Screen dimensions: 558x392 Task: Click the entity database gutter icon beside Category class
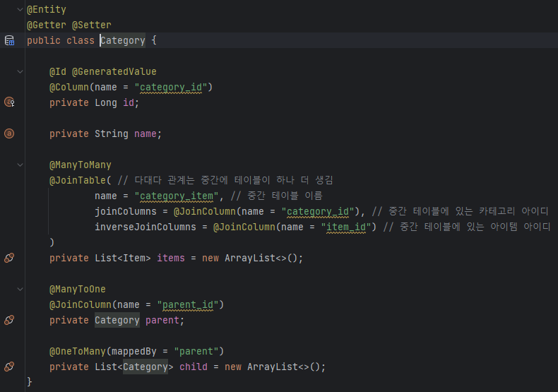[x=10, y=40]
